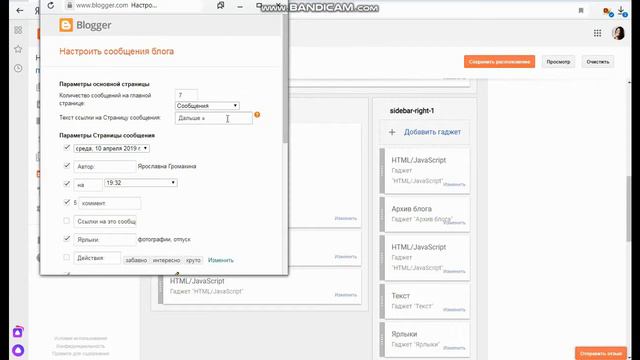
Task: Open the Google apps grid
Action: pyautogui.click(x=598, y=33)
